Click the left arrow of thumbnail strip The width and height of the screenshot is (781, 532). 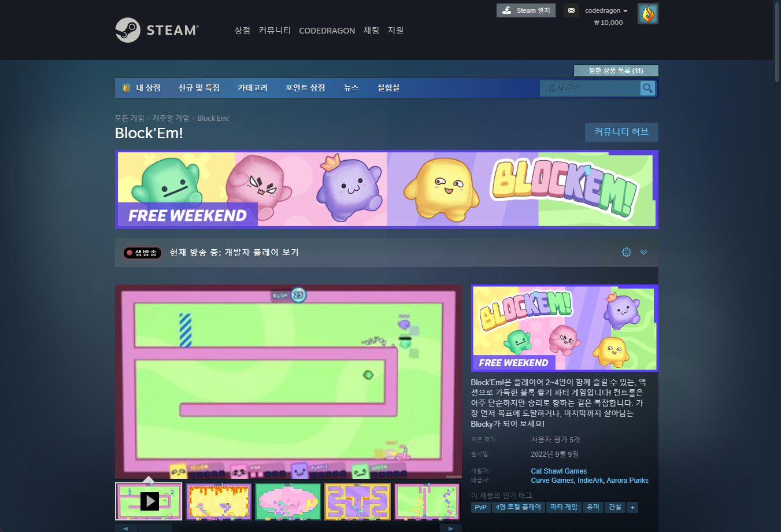click(x=125, y=528)
